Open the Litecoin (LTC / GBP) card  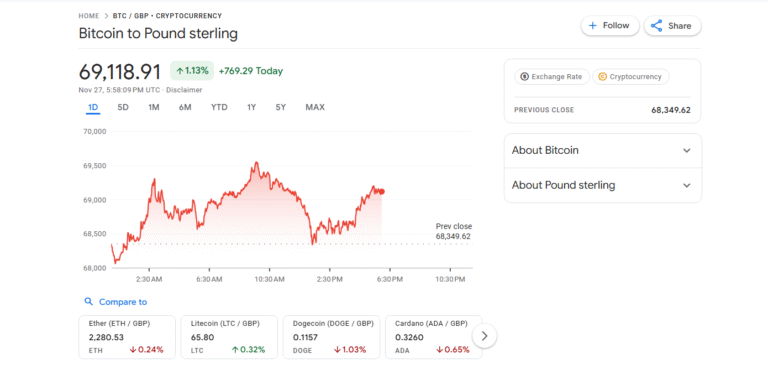tap(229, 337)
